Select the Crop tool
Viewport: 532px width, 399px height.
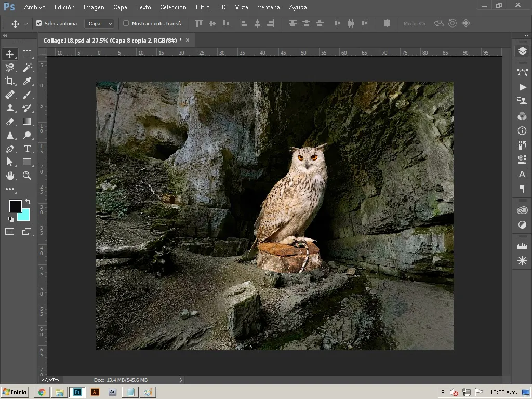[9, 81]
